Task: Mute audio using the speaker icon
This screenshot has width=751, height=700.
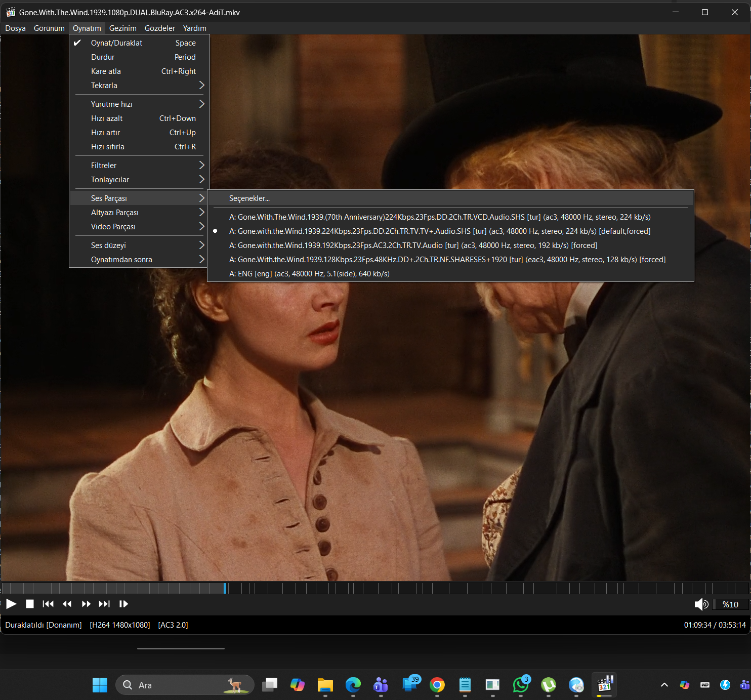Action: coord(701,604)
